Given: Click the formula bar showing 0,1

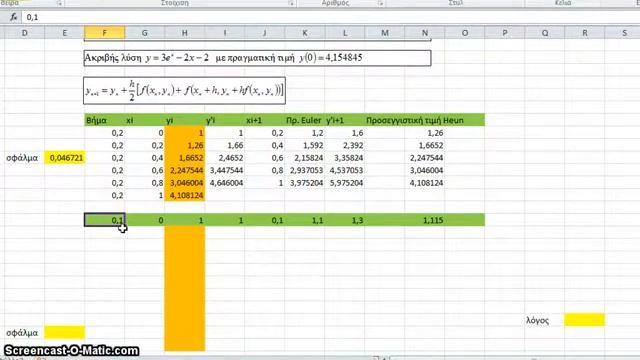Looking at the screenshot, I should pyautogui.click(x=331, y=17).
